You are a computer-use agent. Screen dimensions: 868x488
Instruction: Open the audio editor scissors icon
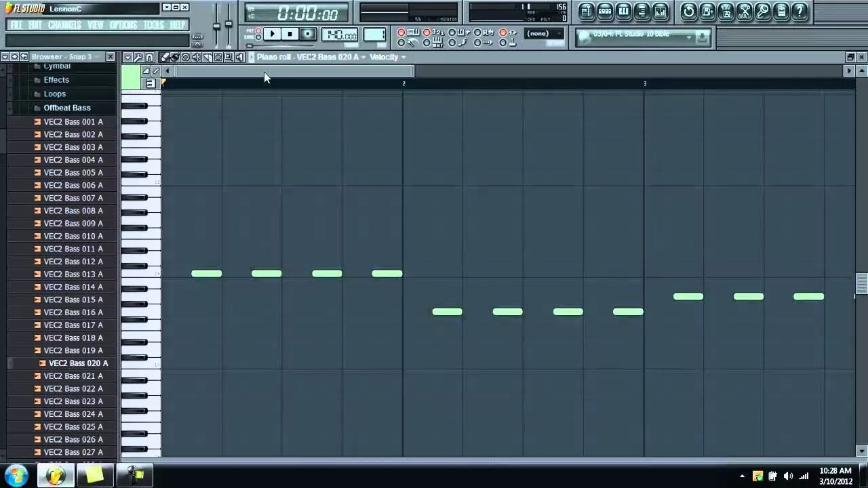tap(744, 11)
